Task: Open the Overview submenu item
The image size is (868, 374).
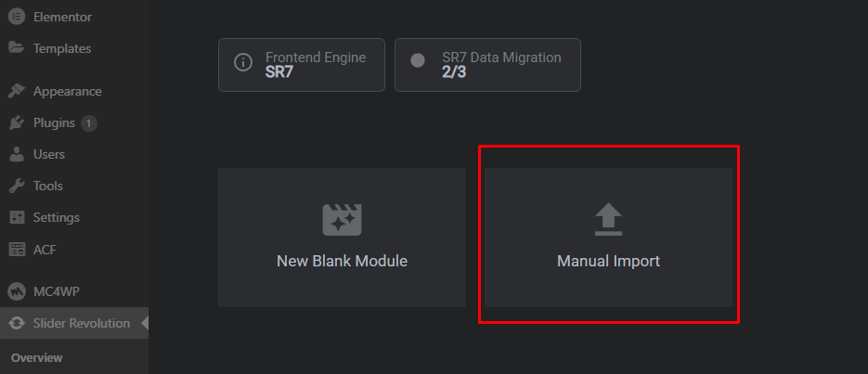Action: click(x=37, y=357)
